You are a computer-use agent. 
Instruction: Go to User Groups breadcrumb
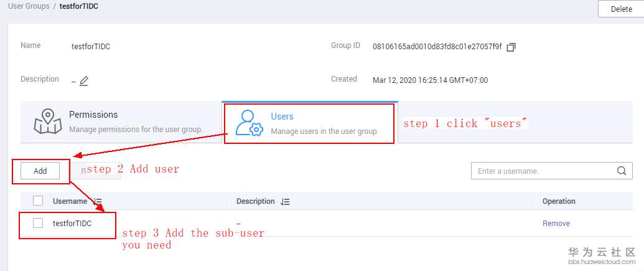tap(29, 6)
